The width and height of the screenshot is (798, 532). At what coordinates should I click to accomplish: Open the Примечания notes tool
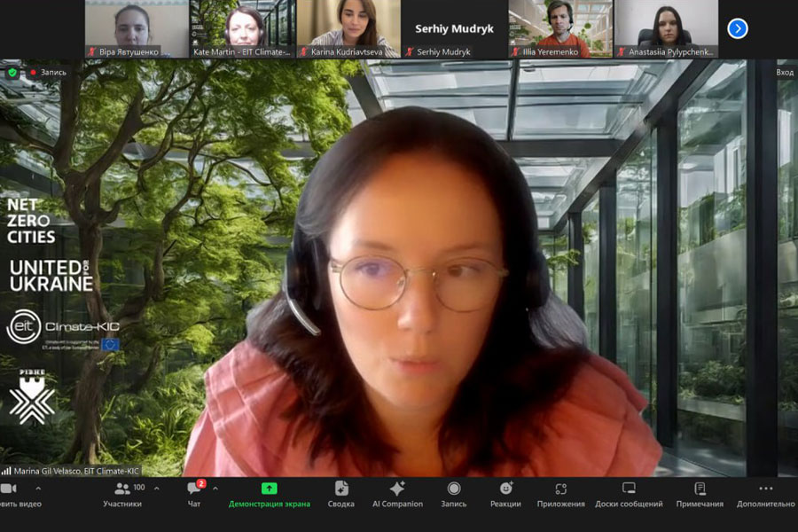coord(700,495)
